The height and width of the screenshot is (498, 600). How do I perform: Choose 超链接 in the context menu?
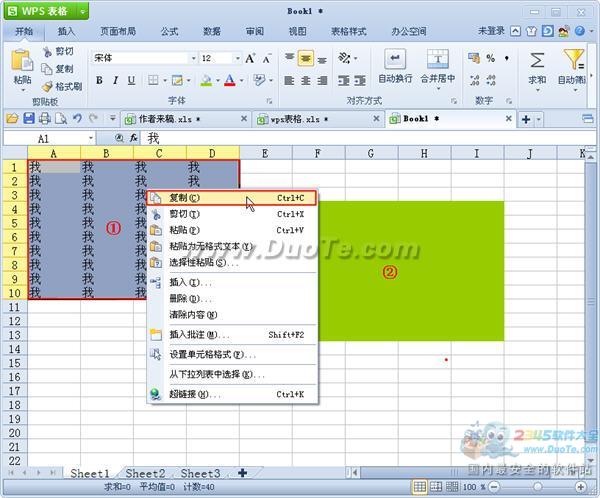[232, 394]
